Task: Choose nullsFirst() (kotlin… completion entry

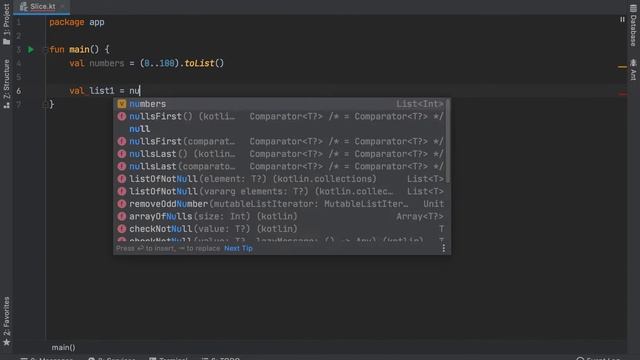Action: click(280, 116)
